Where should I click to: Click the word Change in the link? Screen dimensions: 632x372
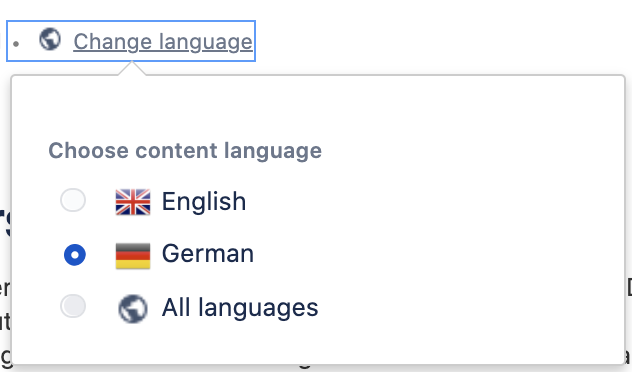point(113,42)
